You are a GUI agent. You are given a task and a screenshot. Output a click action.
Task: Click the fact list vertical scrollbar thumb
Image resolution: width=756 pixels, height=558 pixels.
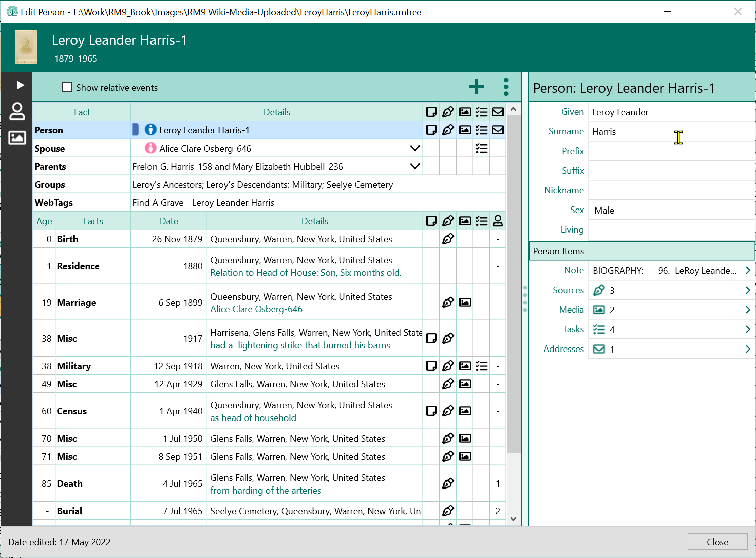pyautogui.click(x=513, y=285)
